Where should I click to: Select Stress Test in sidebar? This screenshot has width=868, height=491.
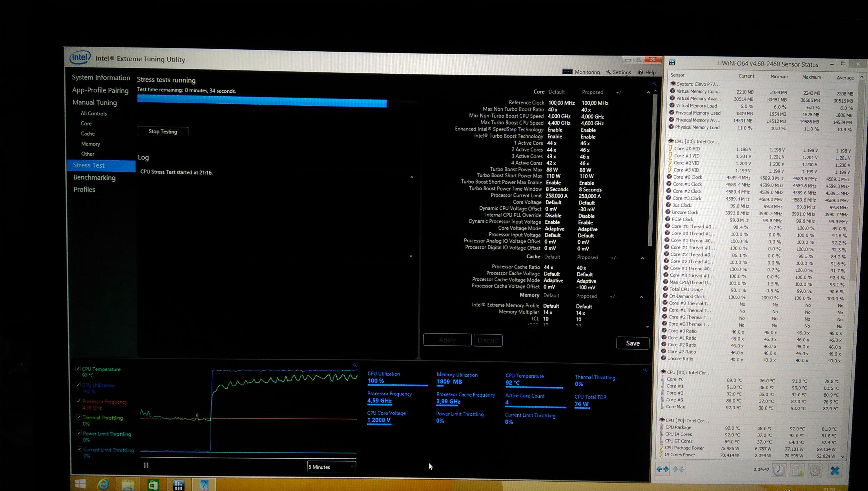(x=101, y=165)
